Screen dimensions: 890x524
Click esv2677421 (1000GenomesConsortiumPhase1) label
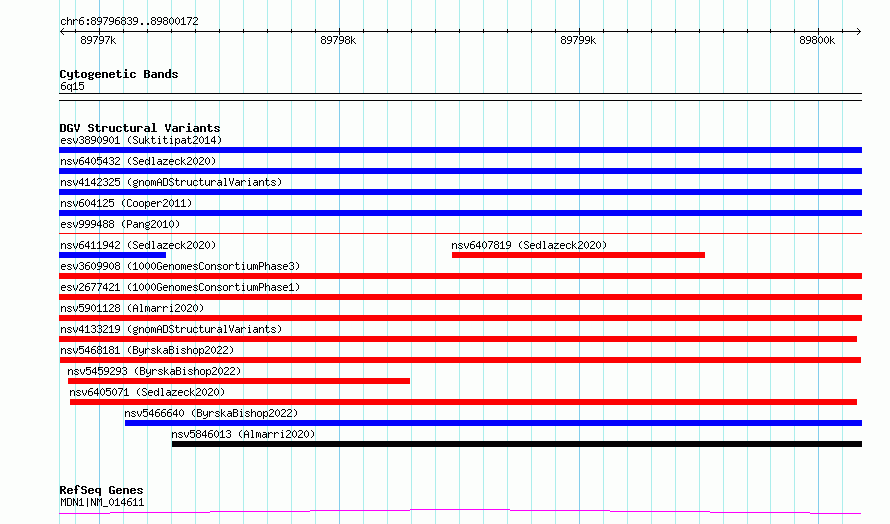point(180,287)
